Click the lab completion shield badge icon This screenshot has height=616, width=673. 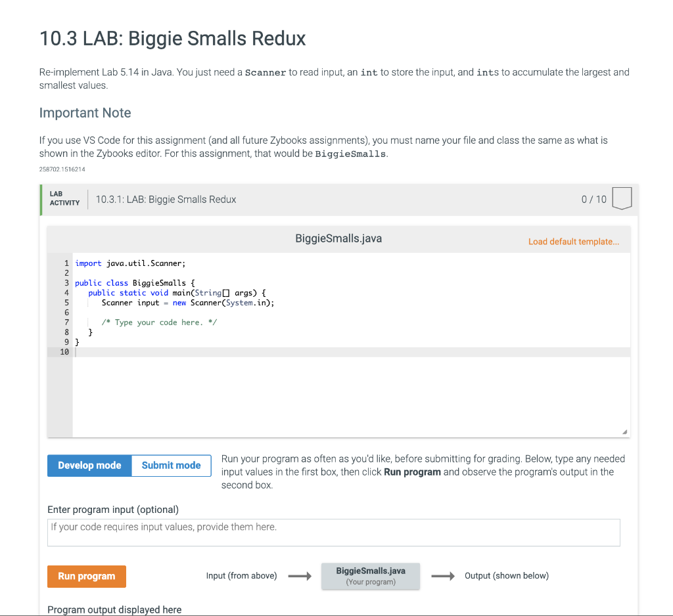(x=620, y=198)
